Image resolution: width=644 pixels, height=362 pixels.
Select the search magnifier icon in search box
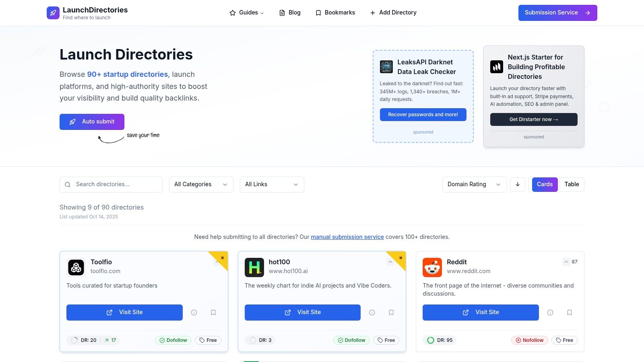tap(68, 184)
